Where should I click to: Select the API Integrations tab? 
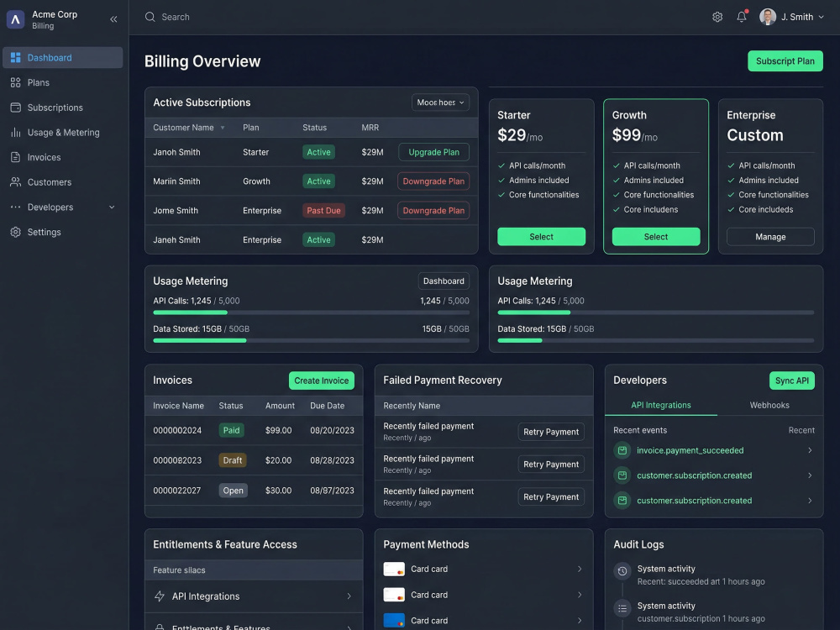click(660, 405)
